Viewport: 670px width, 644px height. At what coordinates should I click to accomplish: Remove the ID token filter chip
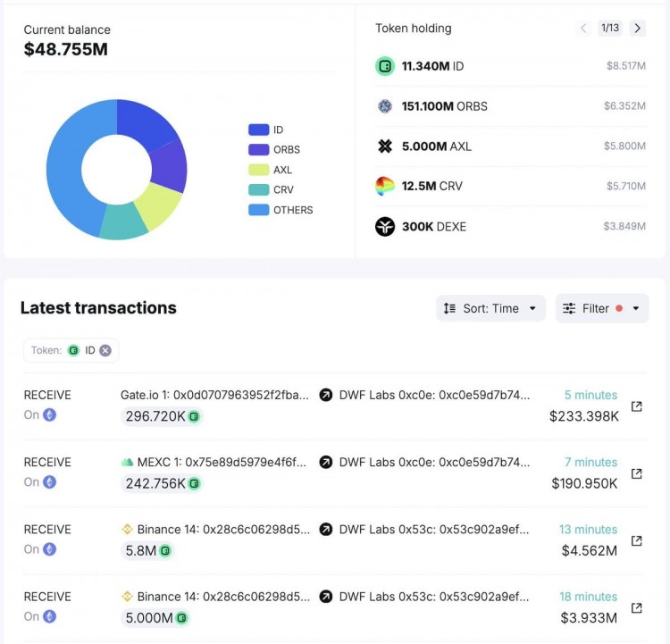tap(105, 350)
